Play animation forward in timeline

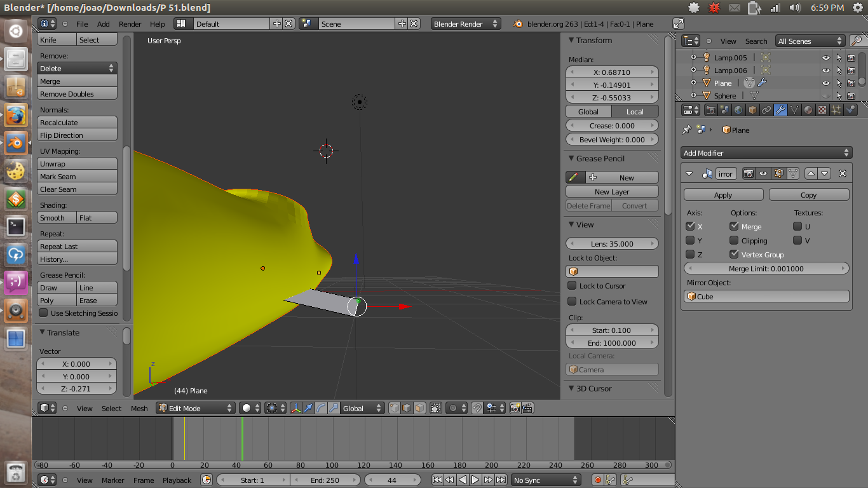tap(475, 480)
